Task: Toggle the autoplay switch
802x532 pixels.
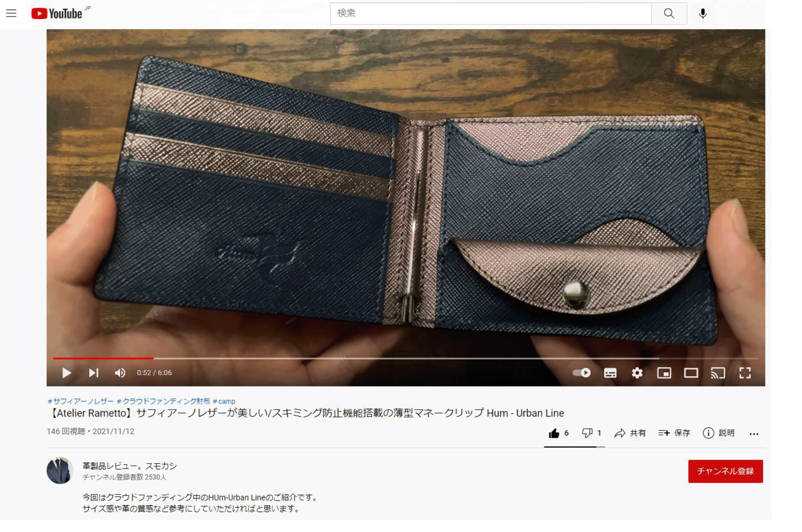Action: (x=581, y=373)
